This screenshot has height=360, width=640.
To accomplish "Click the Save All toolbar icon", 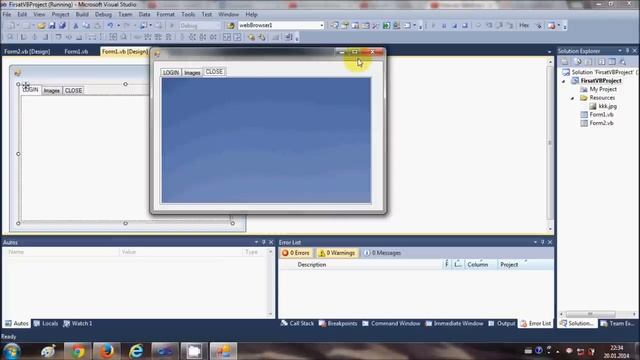I will pos(62,26).
